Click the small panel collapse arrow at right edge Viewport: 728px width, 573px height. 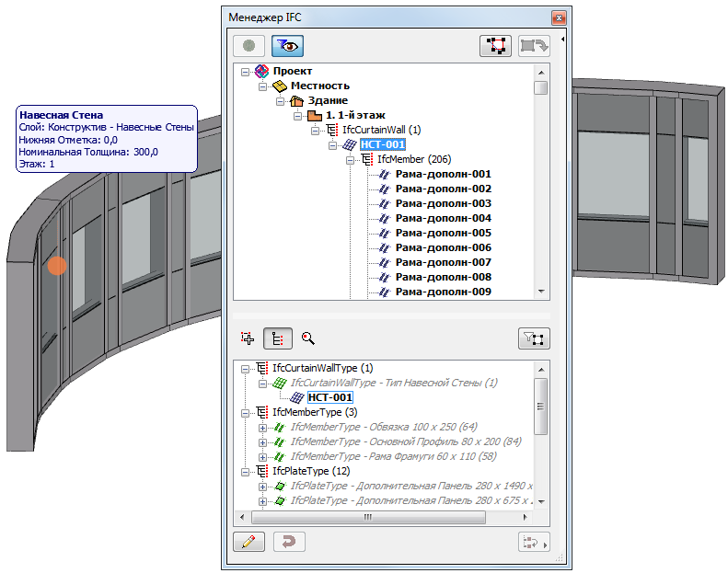[562, 40]
